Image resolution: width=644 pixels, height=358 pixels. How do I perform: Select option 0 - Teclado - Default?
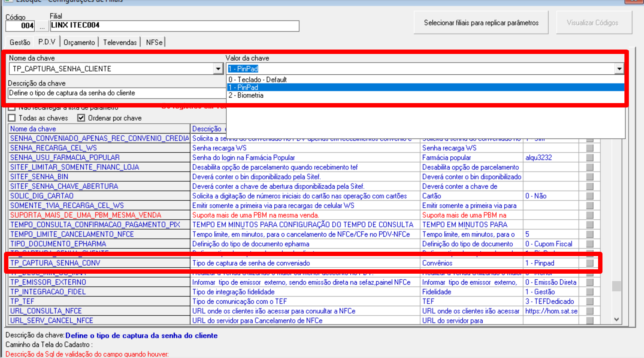[x=425, y=80]
